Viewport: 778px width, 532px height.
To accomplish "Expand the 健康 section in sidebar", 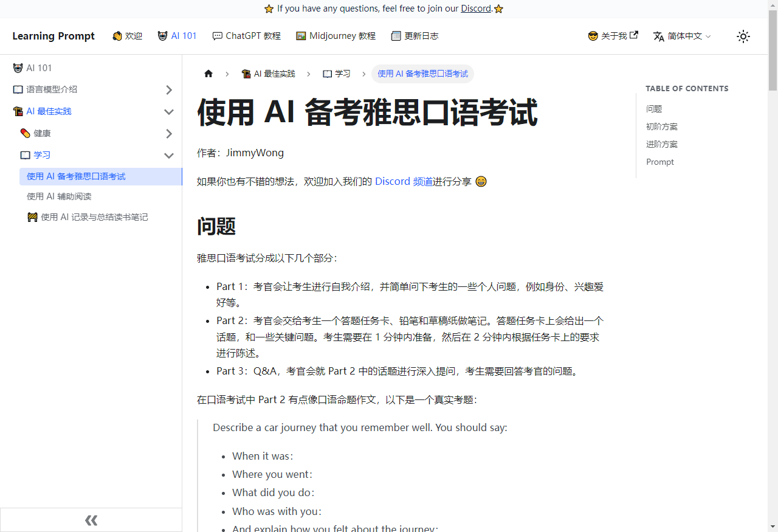I will coord(169,133).
